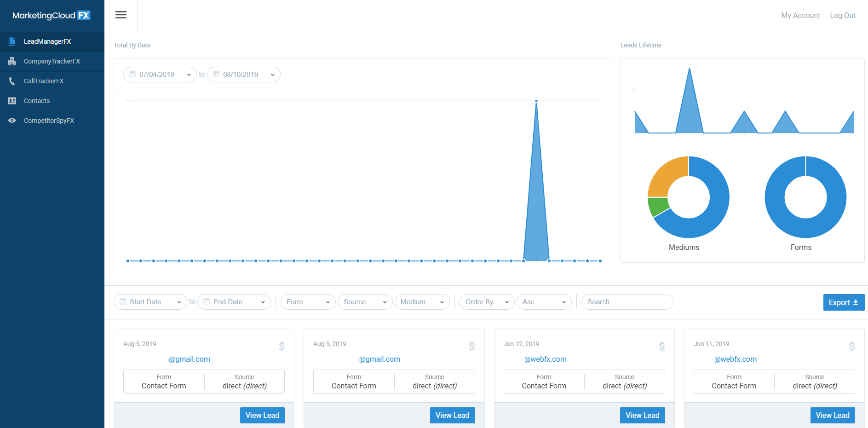
Task: Click the Total By Date heading
Action: click(x=132, y=45)
